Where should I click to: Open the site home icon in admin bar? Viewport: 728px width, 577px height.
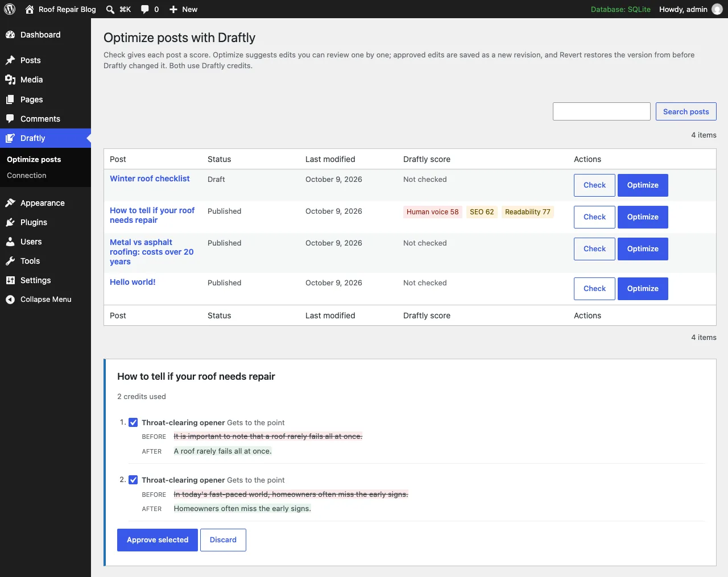point(30,9)
